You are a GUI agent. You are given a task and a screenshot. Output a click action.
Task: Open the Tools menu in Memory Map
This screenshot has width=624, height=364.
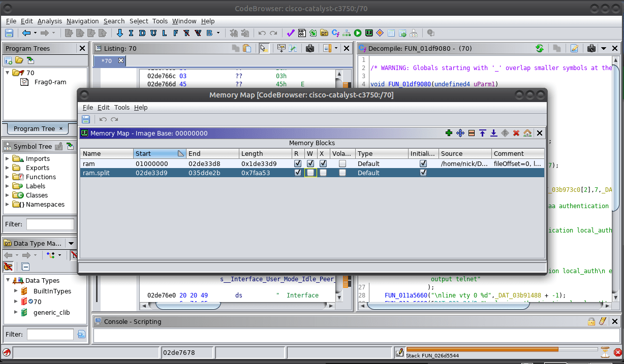tap(121, 108)
